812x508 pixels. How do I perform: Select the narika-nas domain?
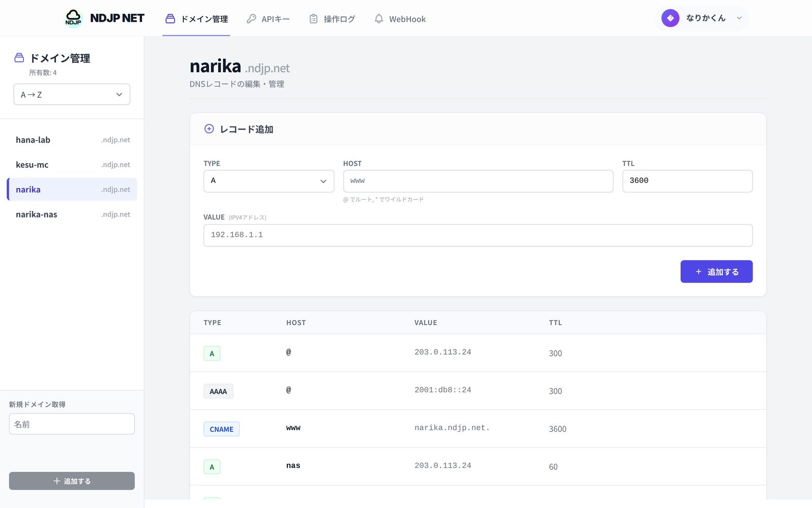(x=73, y=214)
